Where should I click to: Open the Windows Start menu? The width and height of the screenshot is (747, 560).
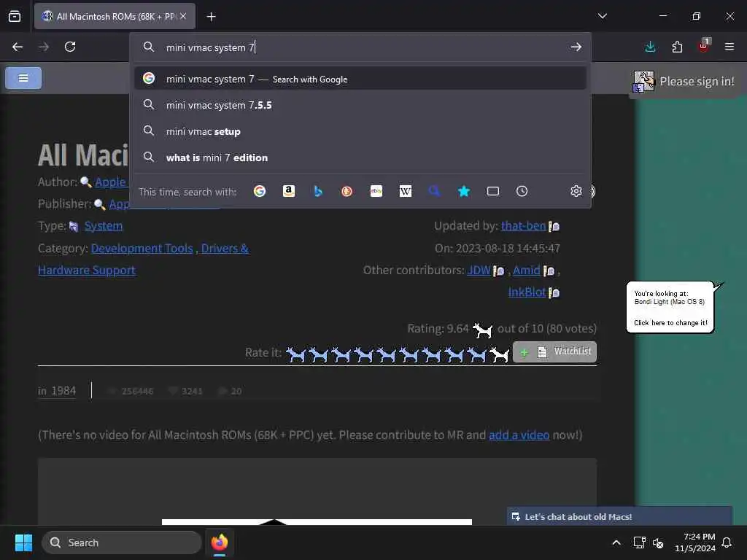[x=23, y=542]
